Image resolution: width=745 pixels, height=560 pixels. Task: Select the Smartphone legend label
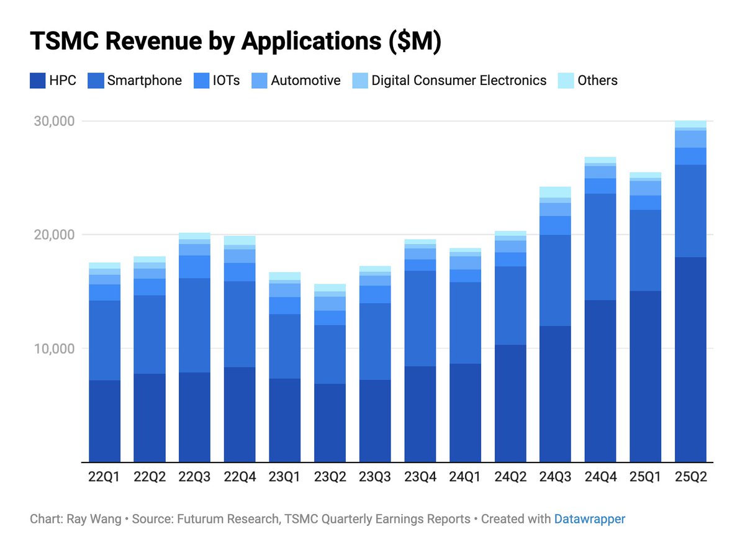pos(144,80)
